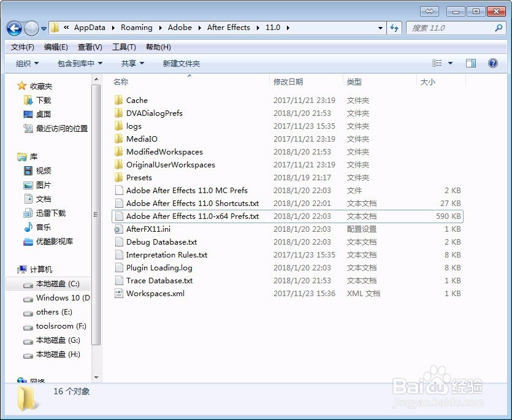Toggle the preview pane icon
This screenshot has height=420, width=512.
(470, 63)
